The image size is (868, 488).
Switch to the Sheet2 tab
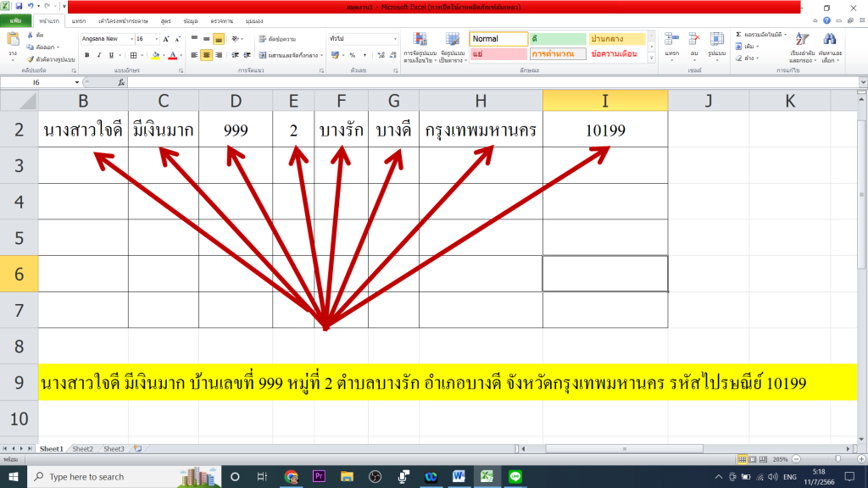[82, 449]
